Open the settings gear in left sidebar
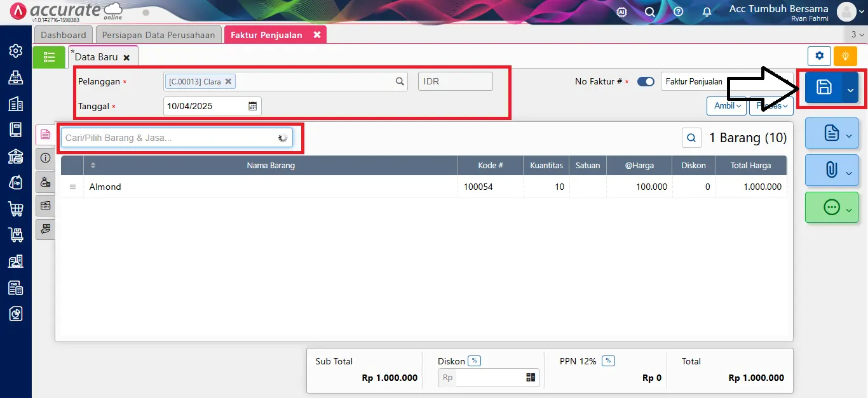 tap(15, 51)
